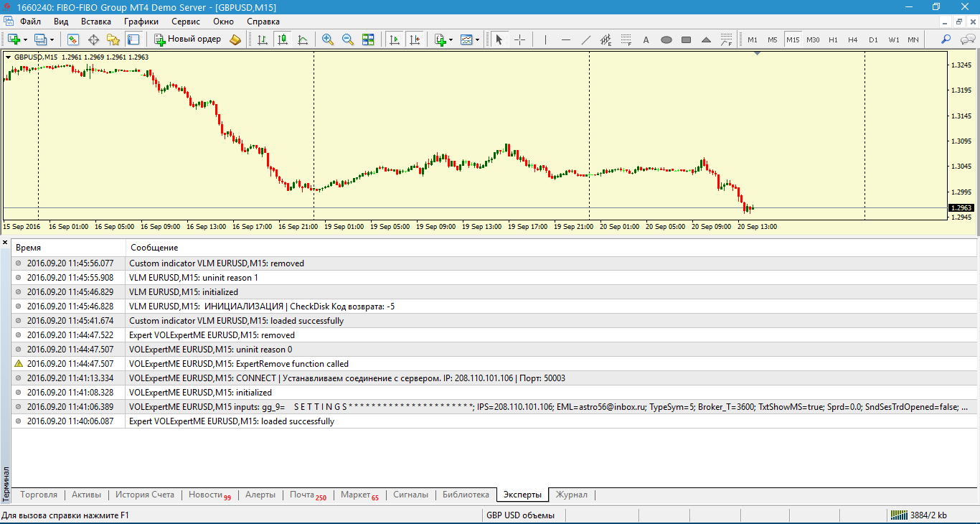The width and height of the screenshot is (980, 524).
Task: Select the Text label tool
Action: point(646,39)
